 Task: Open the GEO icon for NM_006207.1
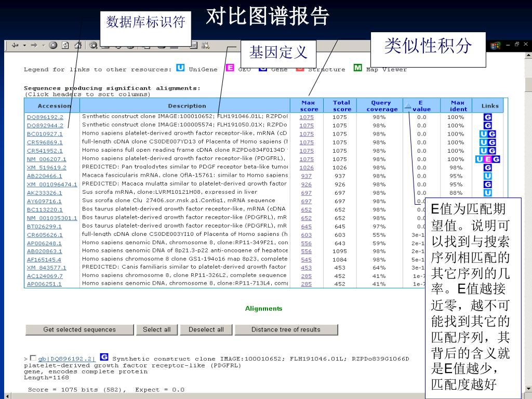coord(487,159)
